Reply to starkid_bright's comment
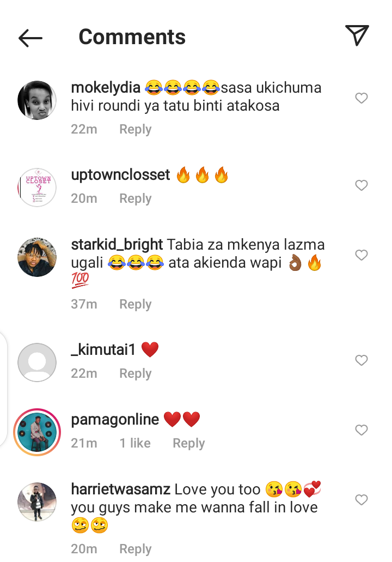Screen dimensions: 392x562 pyautogui.click(x=136, y=304)
